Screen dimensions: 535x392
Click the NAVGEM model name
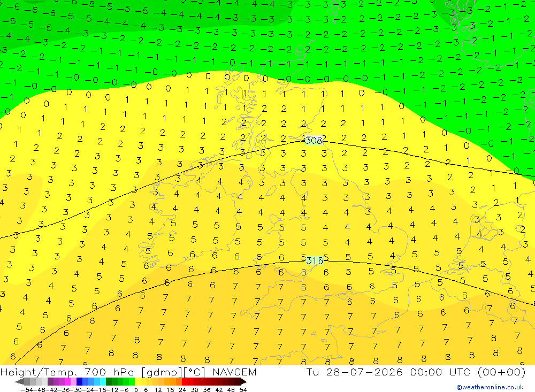234,372
